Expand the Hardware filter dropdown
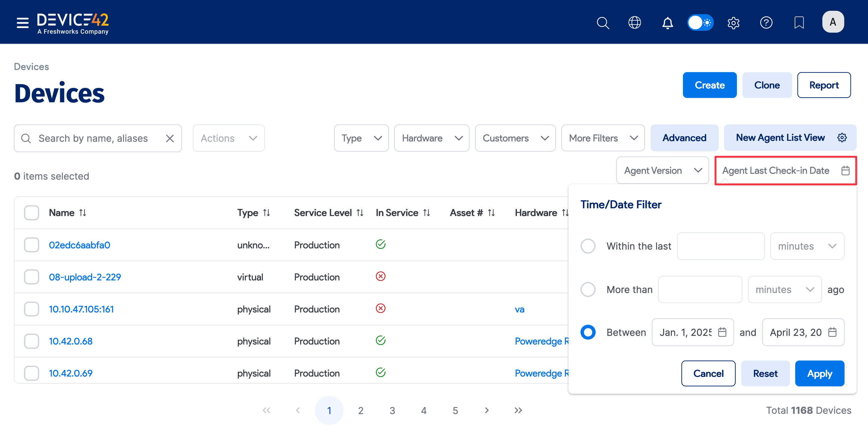Image resolution: width=868 pixels, height=440 pixels. [432, 138]
